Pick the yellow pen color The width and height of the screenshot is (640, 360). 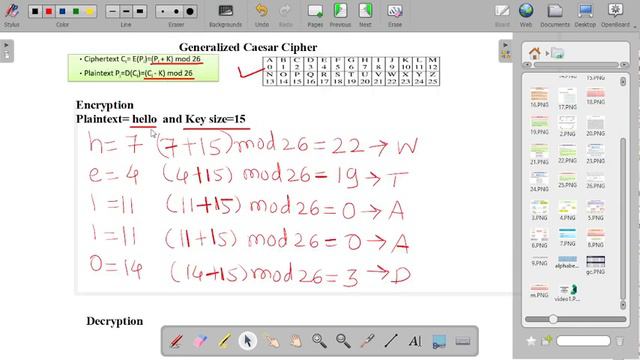tap(90, 11)
